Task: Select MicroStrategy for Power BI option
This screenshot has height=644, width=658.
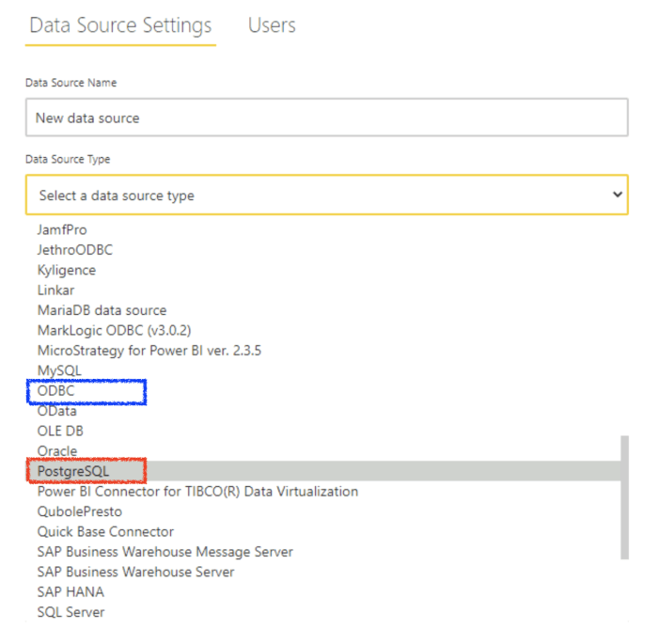Action: tap(149, 351)
